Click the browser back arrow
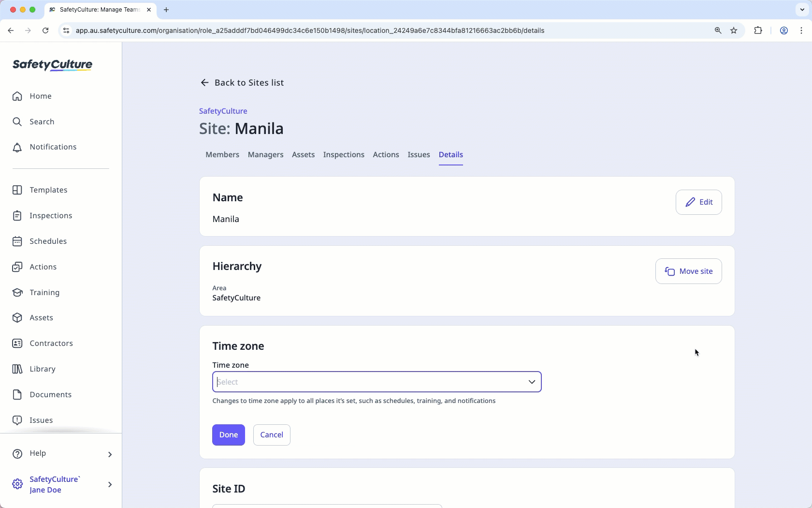This screenshot has height=508, width=812. [11, 30]
